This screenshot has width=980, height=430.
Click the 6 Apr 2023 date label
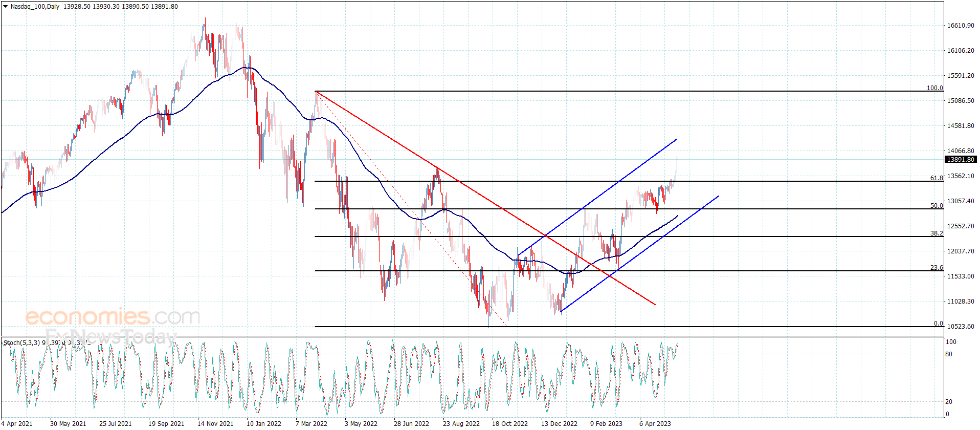655,423
